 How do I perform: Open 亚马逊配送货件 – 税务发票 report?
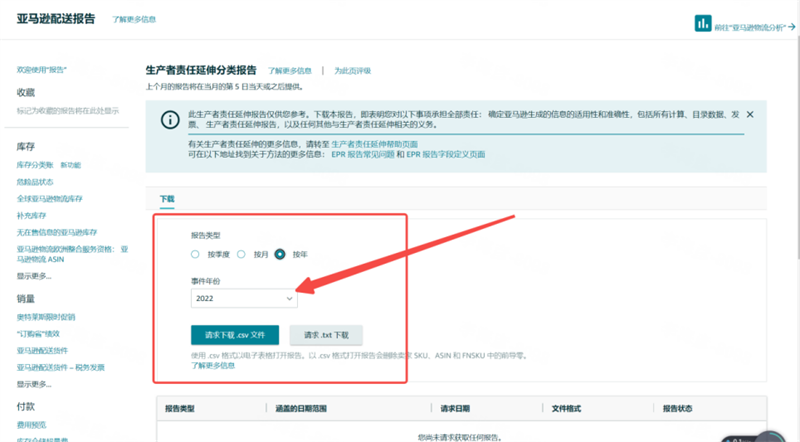pyautogui.click(x=60, y=367)
